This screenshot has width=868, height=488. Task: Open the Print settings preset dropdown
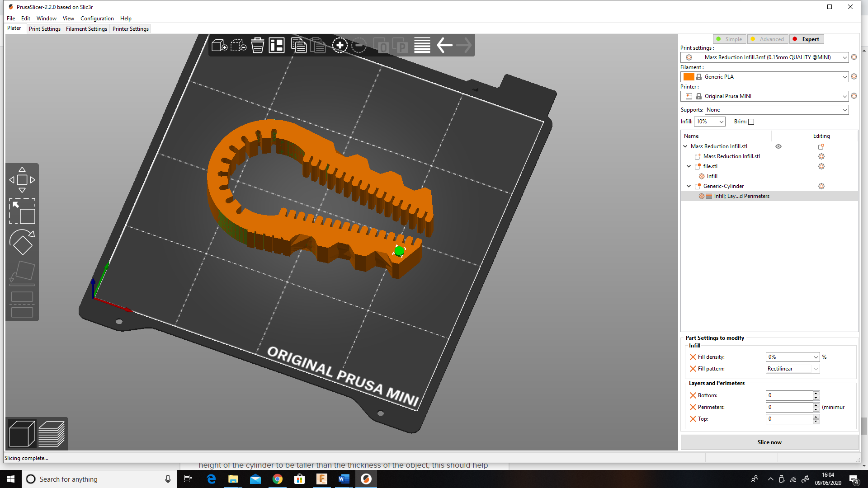point(764,57)
